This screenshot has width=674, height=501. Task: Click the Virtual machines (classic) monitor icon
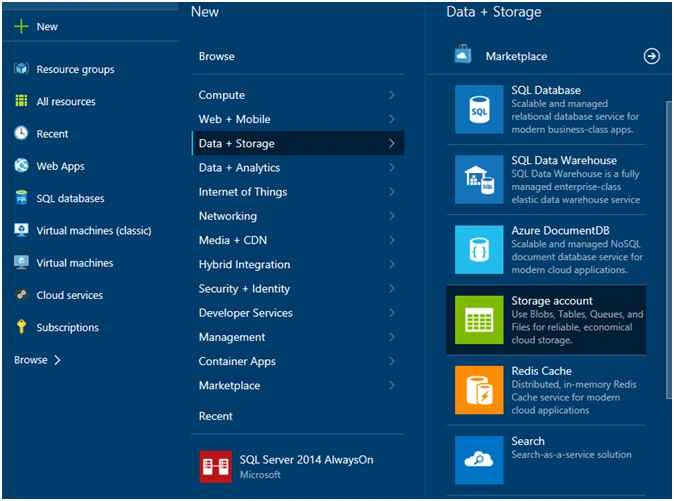(x=21, y=230)
